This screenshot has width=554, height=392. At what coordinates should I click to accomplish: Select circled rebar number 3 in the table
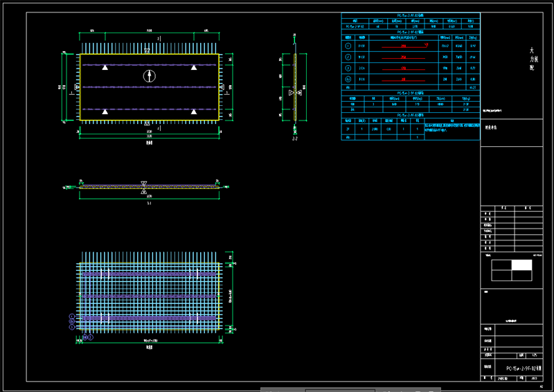click(348, 69)
